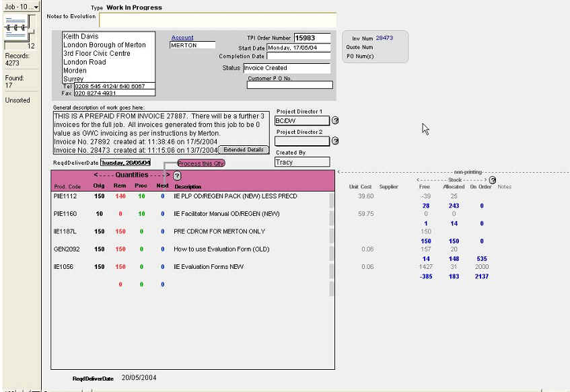
Task: Click the Unsorted status text
Action: 17,100
